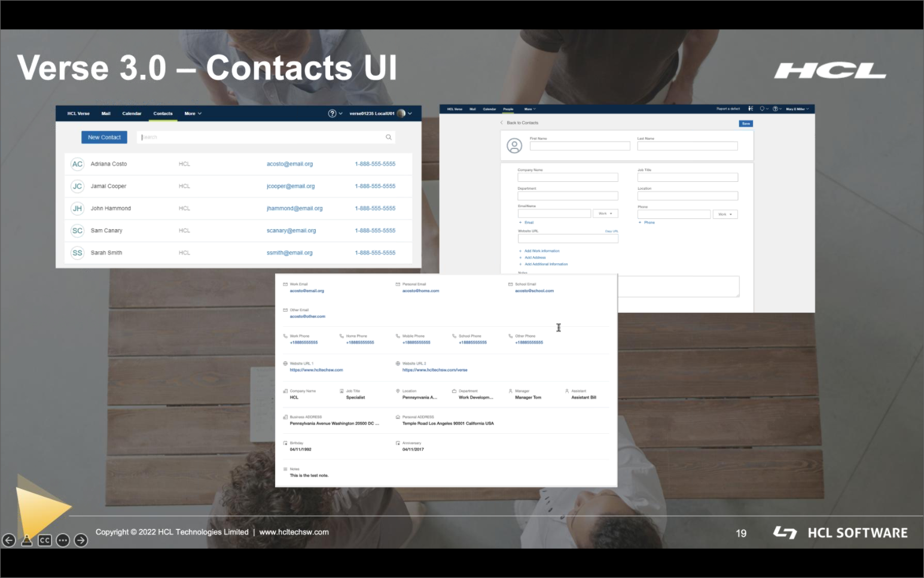Open jcooper@email.org email link
924x578 pixels.
(291, 186)
